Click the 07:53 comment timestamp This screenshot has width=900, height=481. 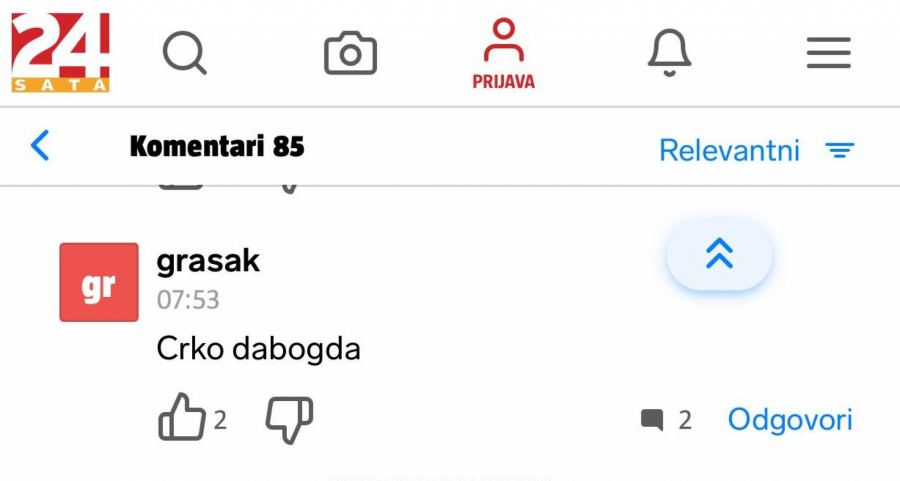pos(188,300)
